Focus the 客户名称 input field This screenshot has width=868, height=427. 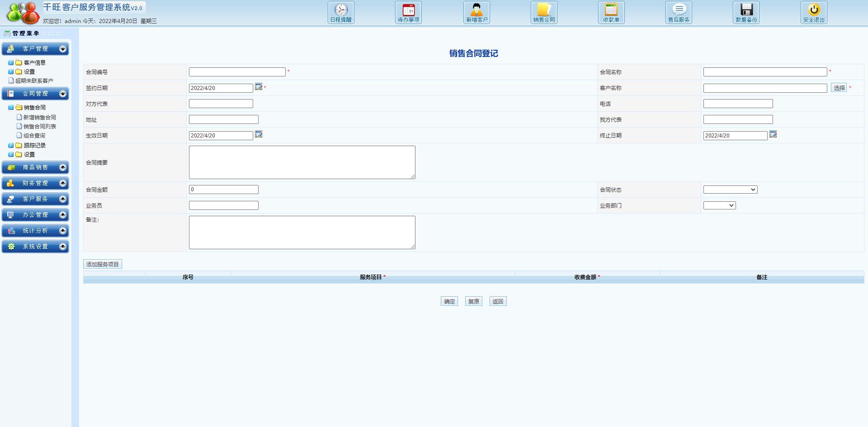(765, 88)
